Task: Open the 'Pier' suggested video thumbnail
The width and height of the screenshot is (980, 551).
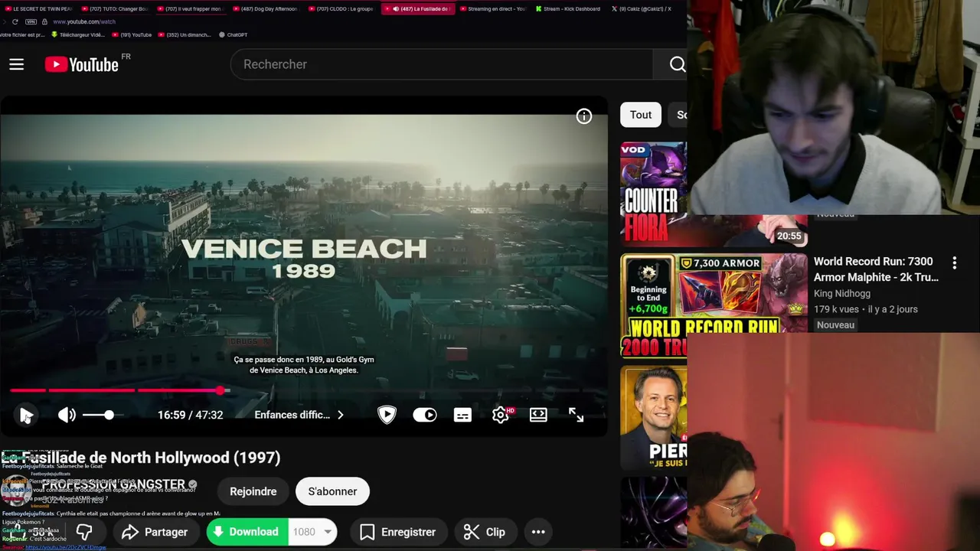Action: (x=653, y=418)
